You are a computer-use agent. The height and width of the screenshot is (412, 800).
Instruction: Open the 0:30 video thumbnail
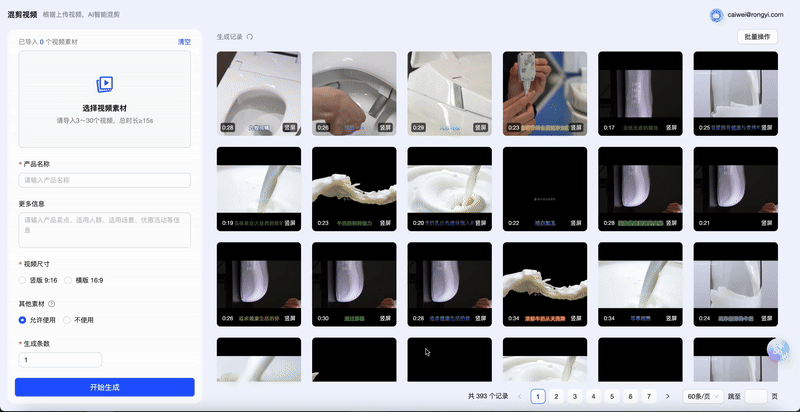click(x=354, y=285)
